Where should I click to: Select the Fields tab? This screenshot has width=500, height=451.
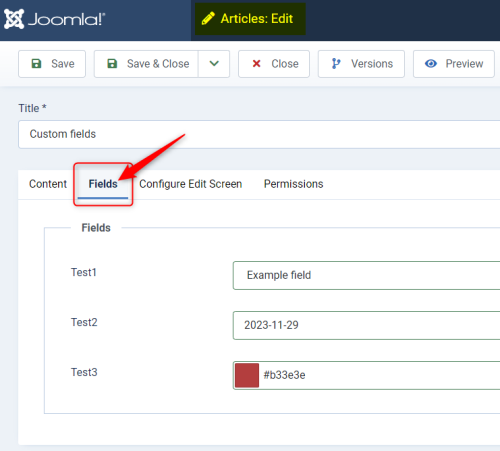click(x=103, y=184)
